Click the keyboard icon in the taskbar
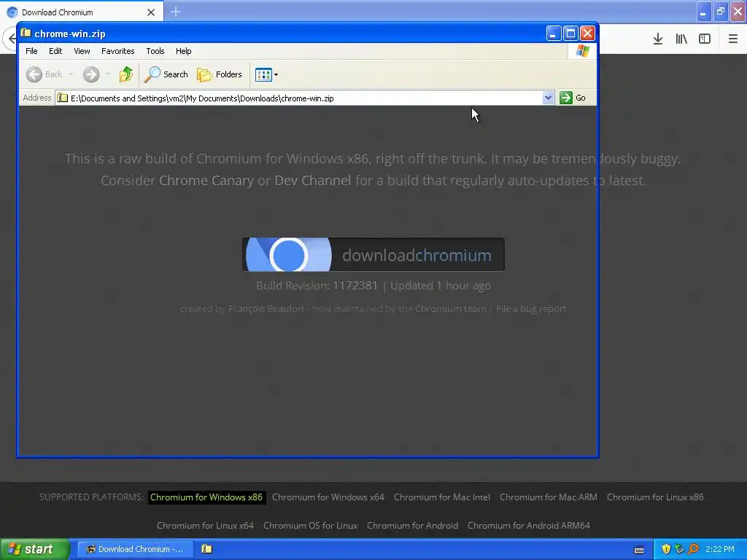Viewport: 747px width, 560px height. coord(639,550)
